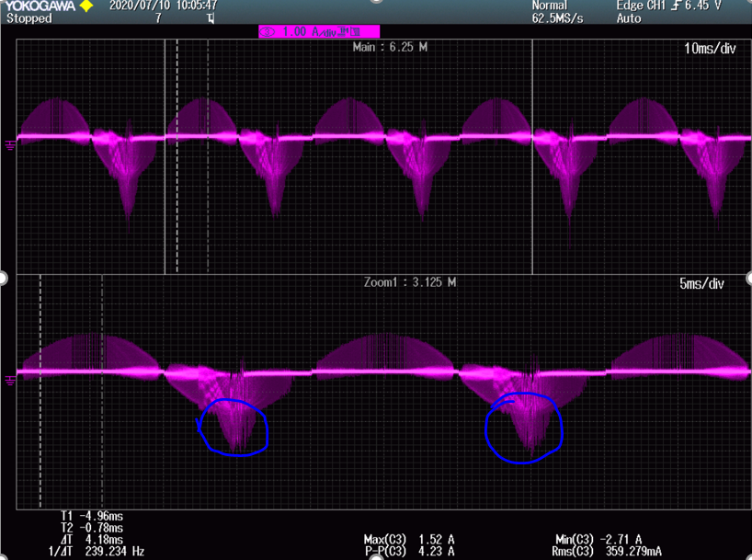Click the 'Normal' acquisition mode text
The height and width of the screenshot is (560, 752).
point(550,6)
